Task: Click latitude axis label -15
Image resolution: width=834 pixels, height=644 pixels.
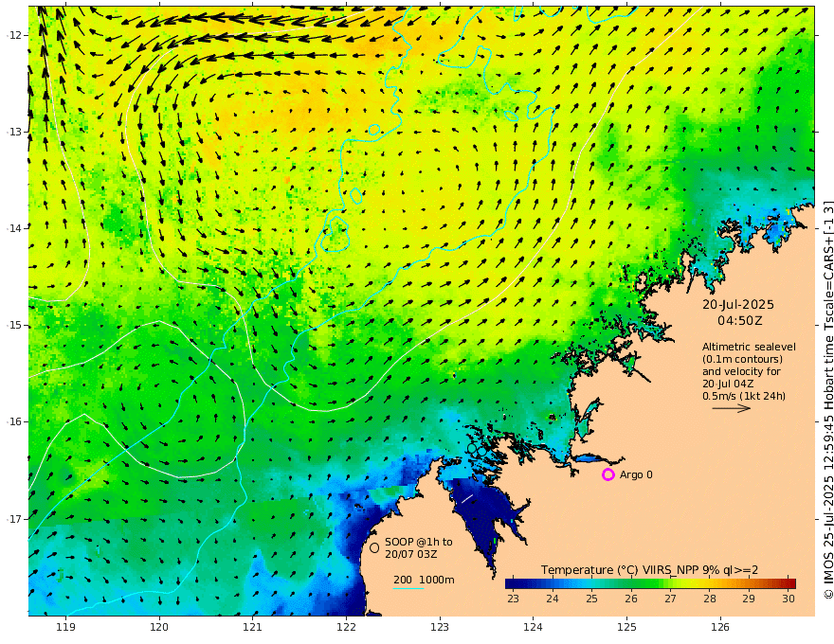Action: pos(14,325)
